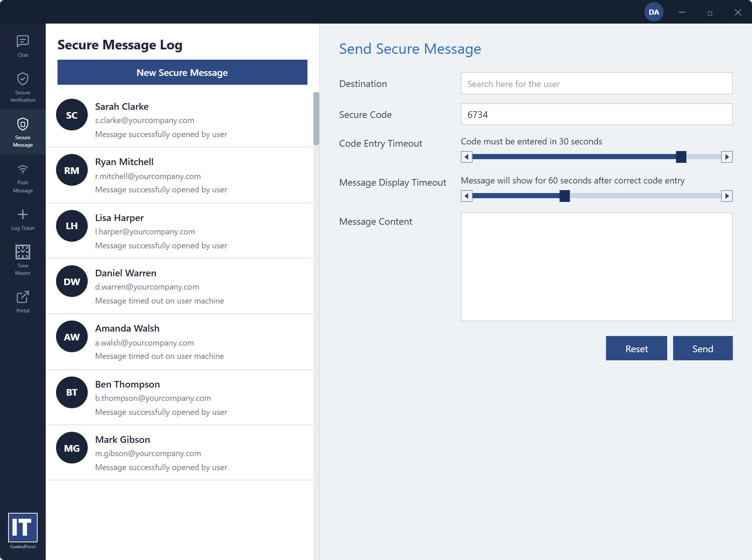Click Mark Gibson's MG avatar
The width and height of the screenshot is (752, 560).
pos(72,448)
